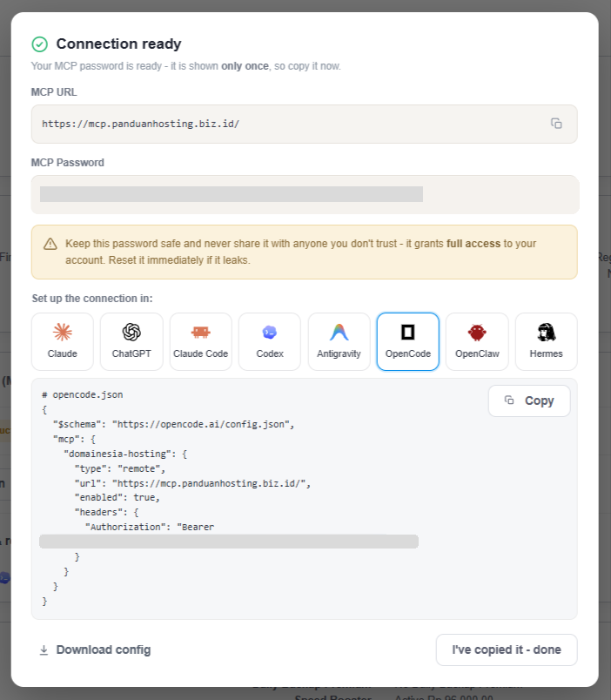Click the "Authorization": "Bearer line
This screenshot has height=700, width=611.
(x=150, y=528)
